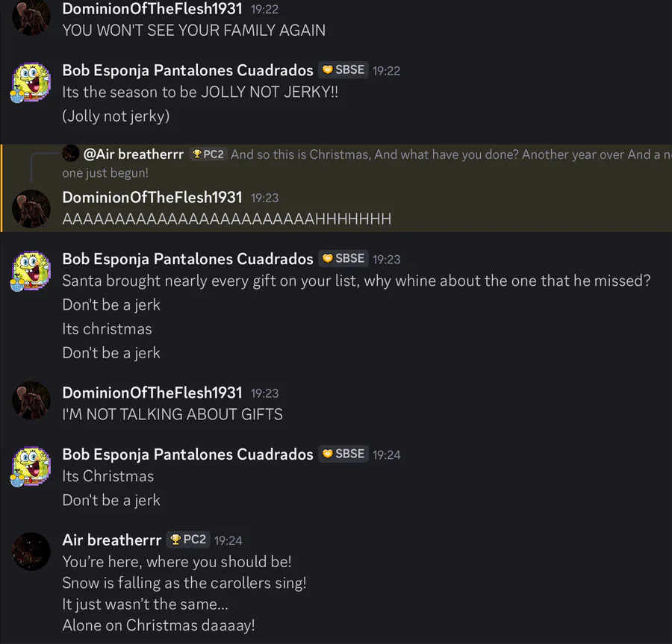Click the PC2 trophy tag beside Air breatherrr 19:24

pos(187,540)
